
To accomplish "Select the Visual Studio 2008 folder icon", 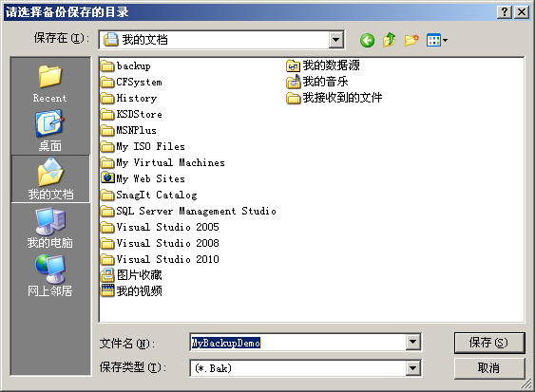I will 107,243.
